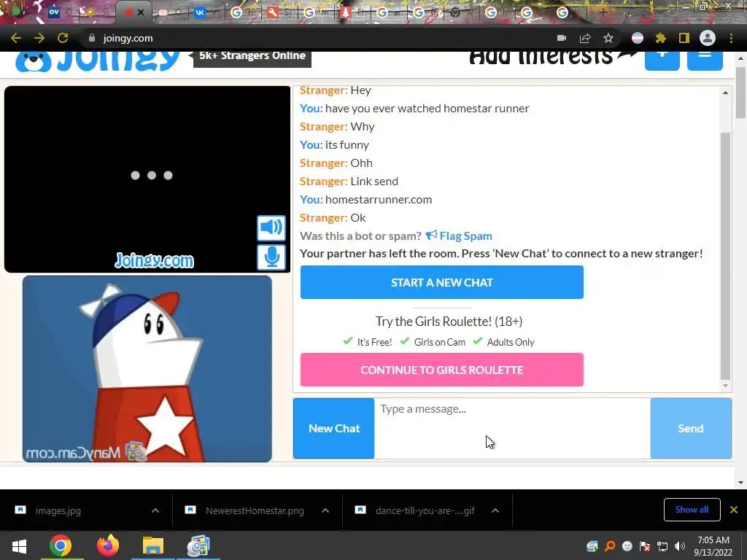747x560 pixels.
Task: Click the Action Center flag icon in tray
Action: [x=645, y=546]
